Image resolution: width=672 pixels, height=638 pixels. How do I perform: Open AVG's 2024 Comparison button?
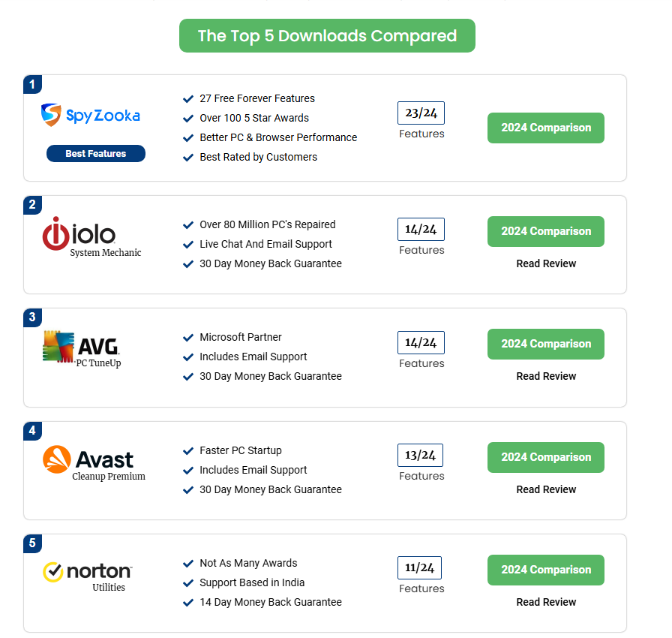point(546,344)
